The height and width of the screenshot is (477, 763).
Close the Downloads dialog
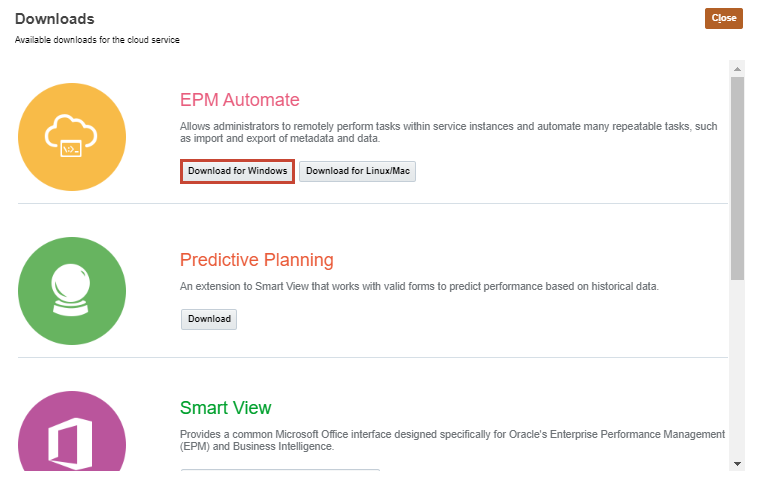tap(723, 18)
